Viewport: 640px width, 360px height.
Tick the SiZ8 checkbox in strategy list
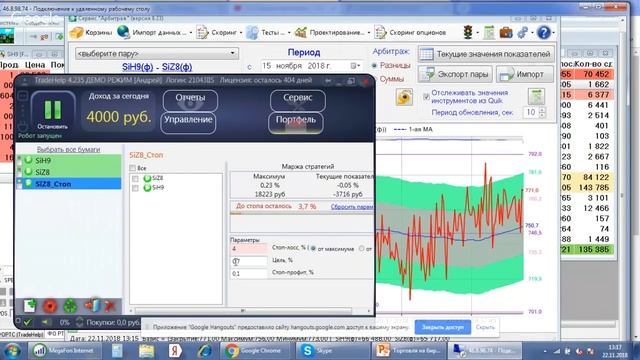coord(135,178)
